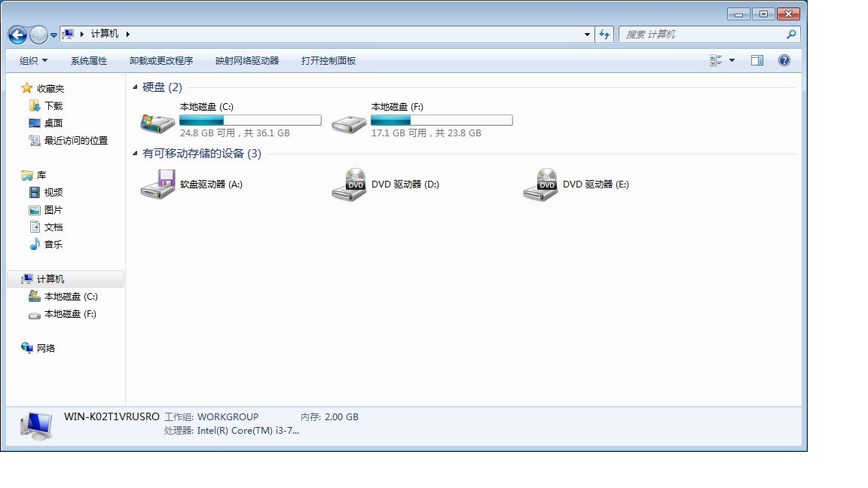Minimize the Explorer window

tap(738, 14)
